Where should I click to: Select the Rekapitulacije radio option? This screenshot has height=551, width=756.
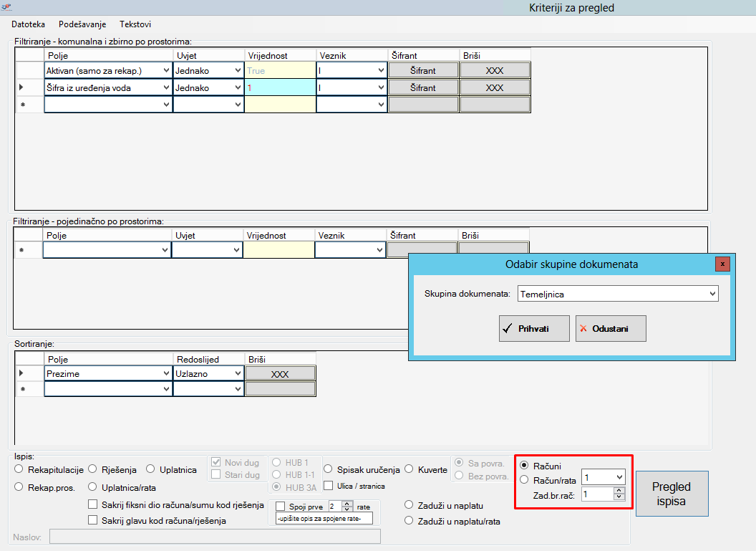(19, 469)
